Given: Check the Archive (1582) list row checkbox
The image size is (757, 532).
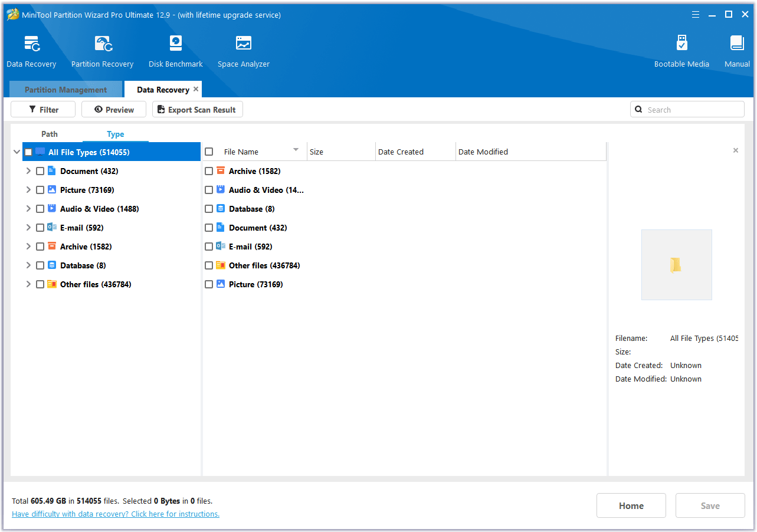Looking at the screenshot, I should 209,171.
